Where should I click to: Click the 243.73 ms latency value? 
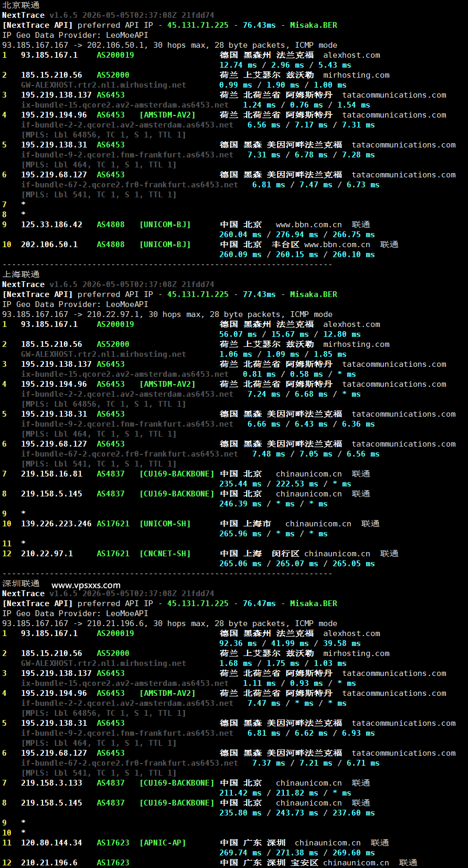tap(297, 813)
